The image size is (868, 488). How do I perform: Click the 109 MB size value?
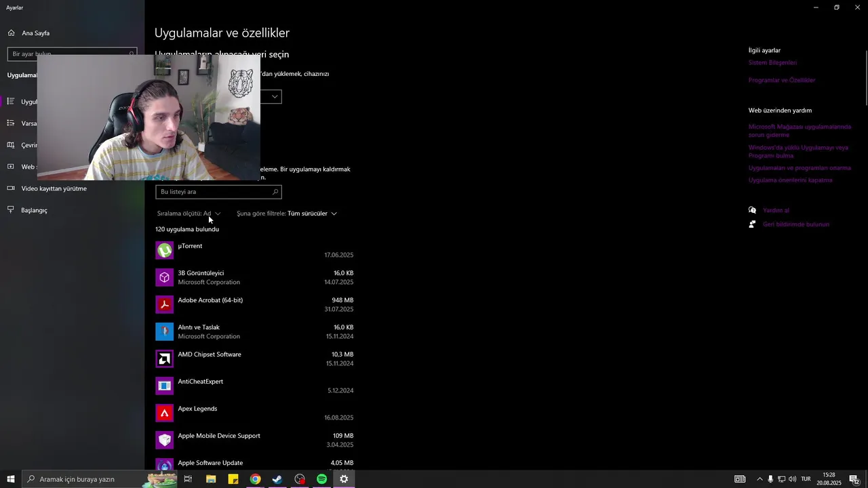342,436
